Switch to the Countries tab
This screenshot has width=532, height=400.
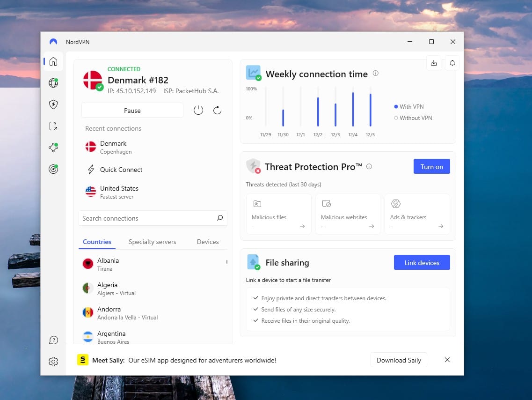tap(97, 242)
